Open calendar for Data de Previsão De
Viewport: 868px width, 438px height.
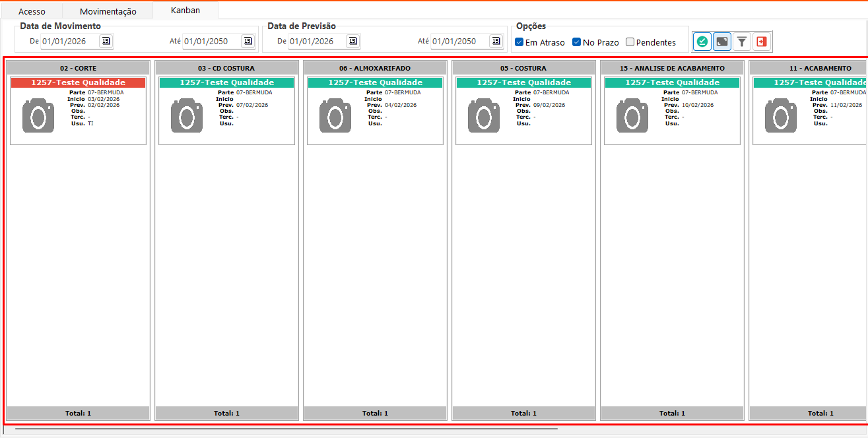pyautogui.click(x=352, y=41)
